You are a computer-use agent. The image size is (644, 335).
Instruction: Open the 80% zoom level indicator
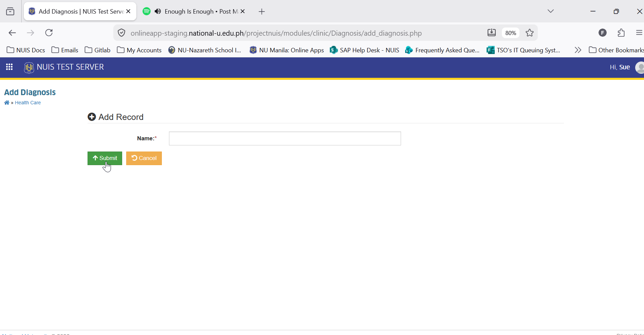(511, 33)
